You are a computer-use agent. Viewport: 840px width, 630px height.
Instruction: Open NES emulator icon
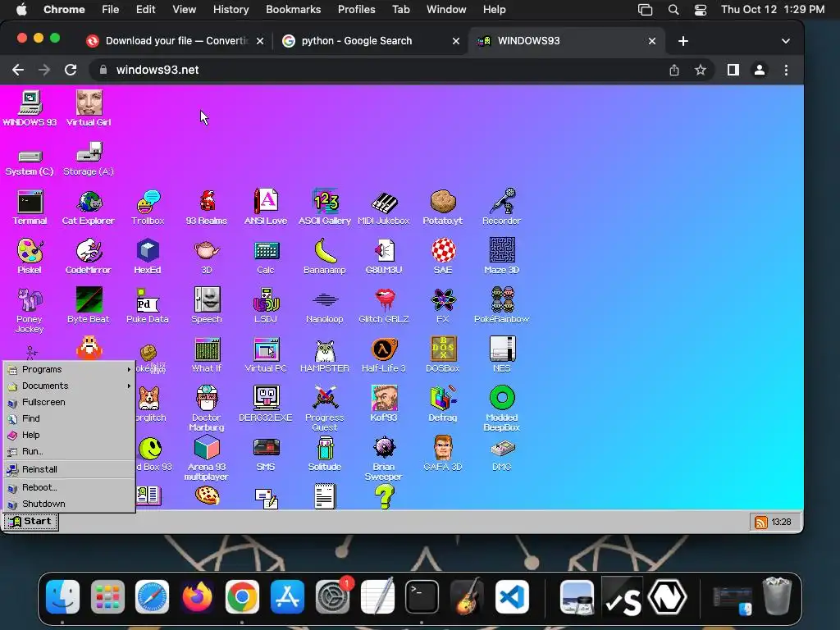pos(502,355)
